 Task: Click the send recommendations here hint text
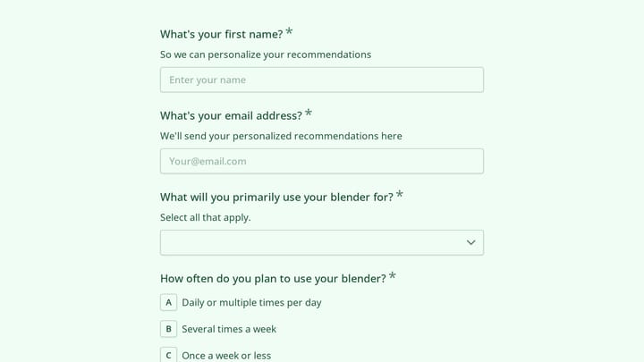coord(281,136)
